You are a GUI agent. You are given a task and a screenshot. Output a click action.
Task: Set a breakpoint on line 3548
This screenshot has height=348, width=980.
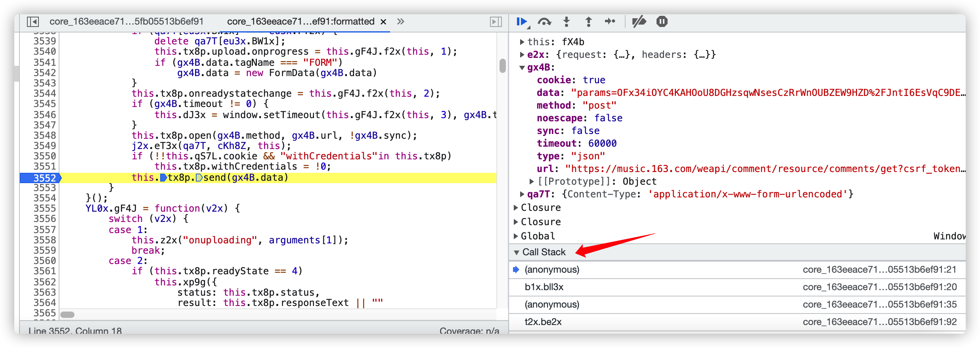click(x=44, y=135)
